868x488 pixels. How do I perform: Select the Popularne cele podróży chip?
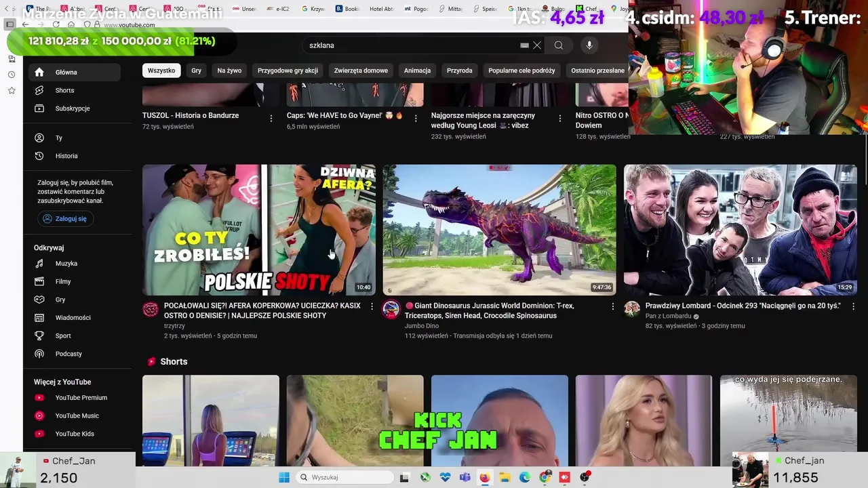pos(521,70)
